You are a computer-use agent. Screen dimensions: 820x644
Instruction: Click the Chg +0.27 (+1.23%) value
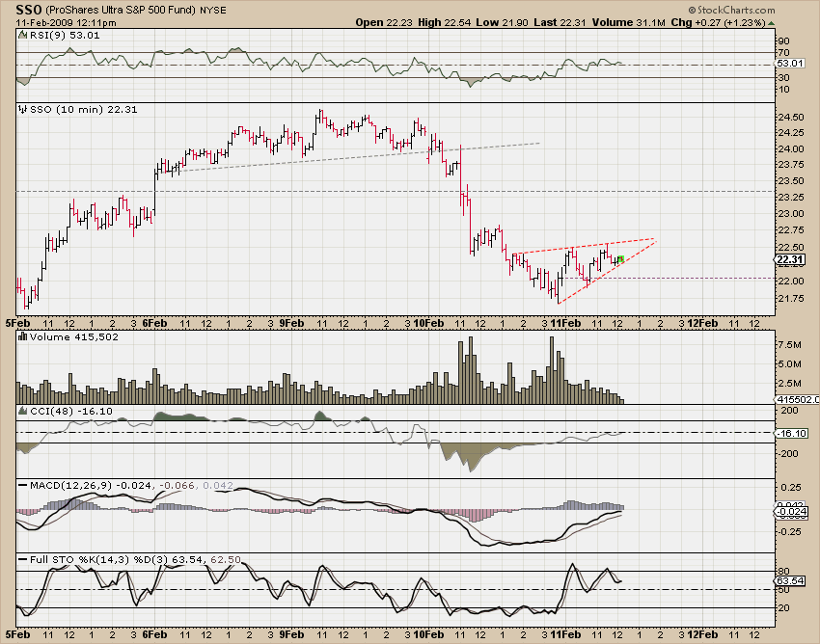718,22
